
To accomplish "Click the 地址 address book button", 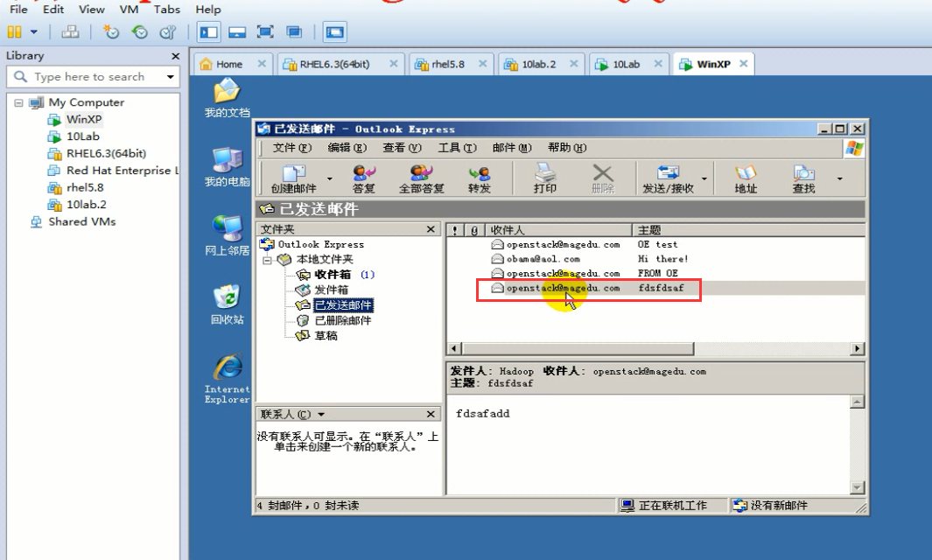I will coord(746,179).
